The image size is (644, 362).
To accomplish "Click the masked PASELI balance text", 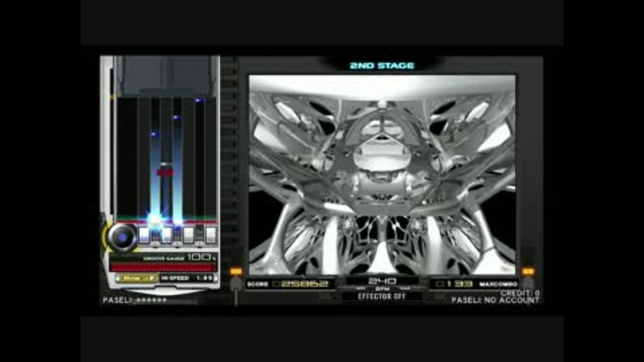I will pos(135,300).
